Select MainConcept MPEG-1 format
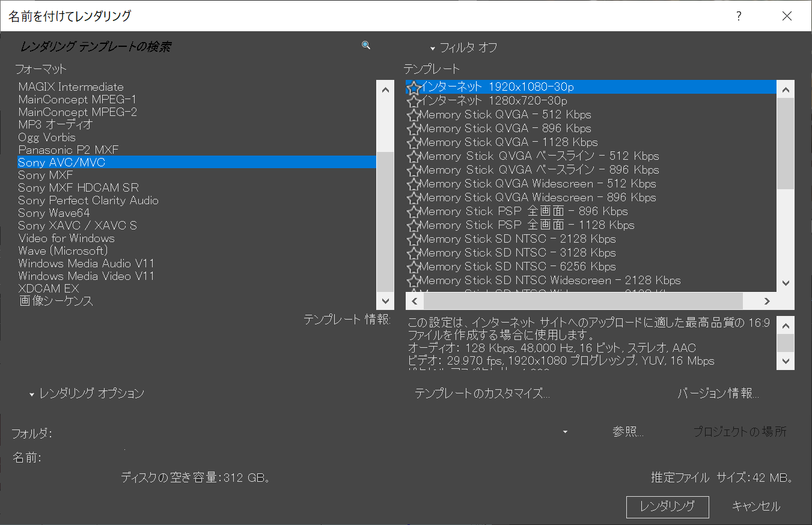Screen dimensions: 812x525 197,99
